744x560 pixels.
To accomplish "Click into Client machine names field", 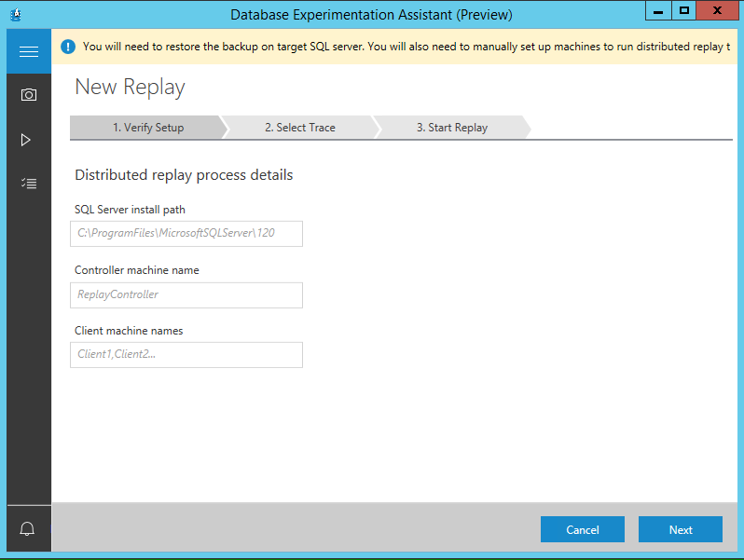I will click(186, 354).
